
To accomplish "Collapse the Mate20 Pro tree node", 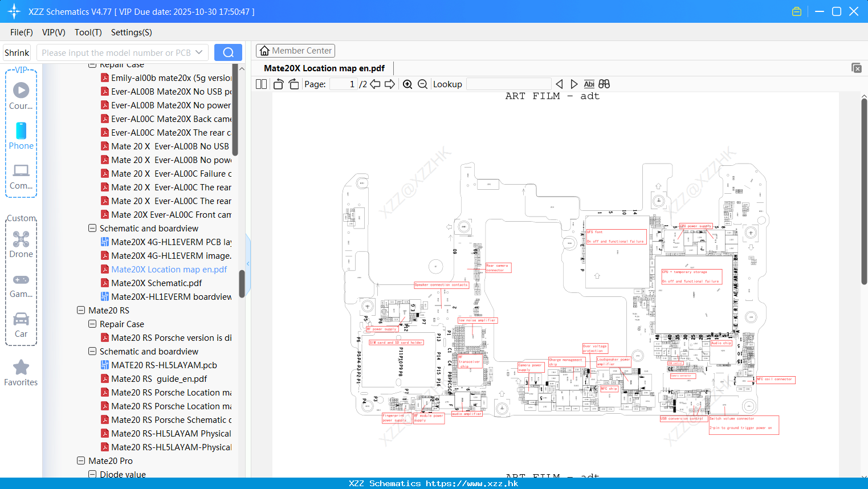I will point(81,461).
